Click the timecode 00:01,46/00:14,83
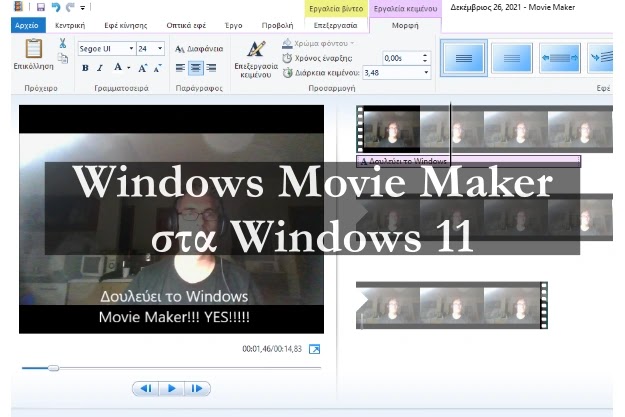625x417 pixels. (x=272, y=349)
